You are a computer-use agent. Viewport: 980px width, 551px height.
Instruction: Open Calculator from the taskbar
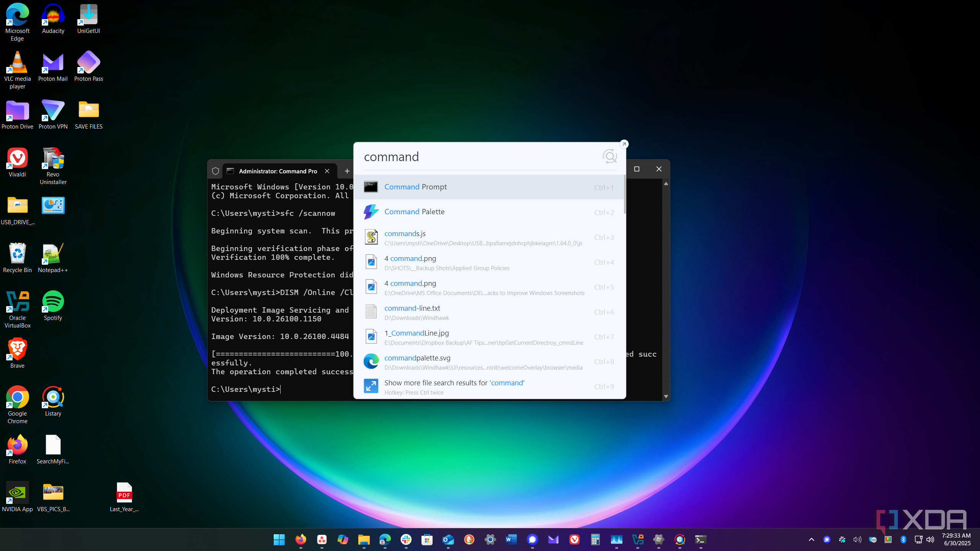pyautogui.click(x=595, y=540)
